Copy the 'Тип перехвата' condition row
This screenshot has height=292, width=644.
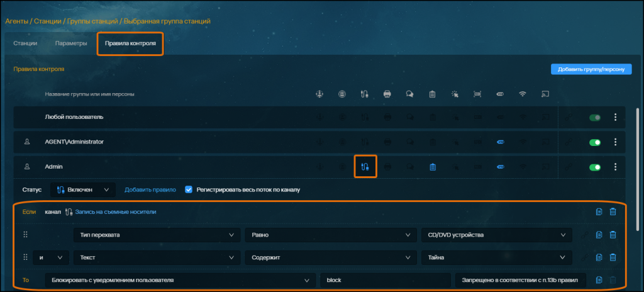tap(599, 235)
